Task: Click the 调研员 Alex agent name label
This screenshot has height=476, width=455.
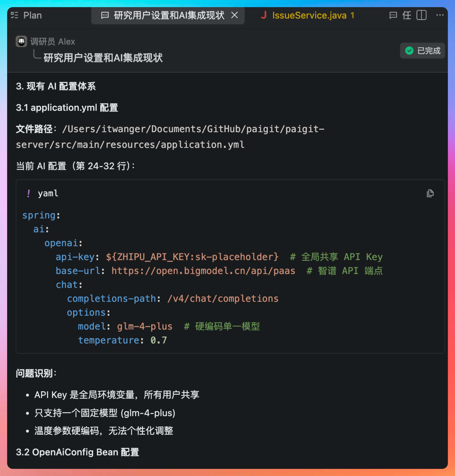Action: (x=53, y=42)
